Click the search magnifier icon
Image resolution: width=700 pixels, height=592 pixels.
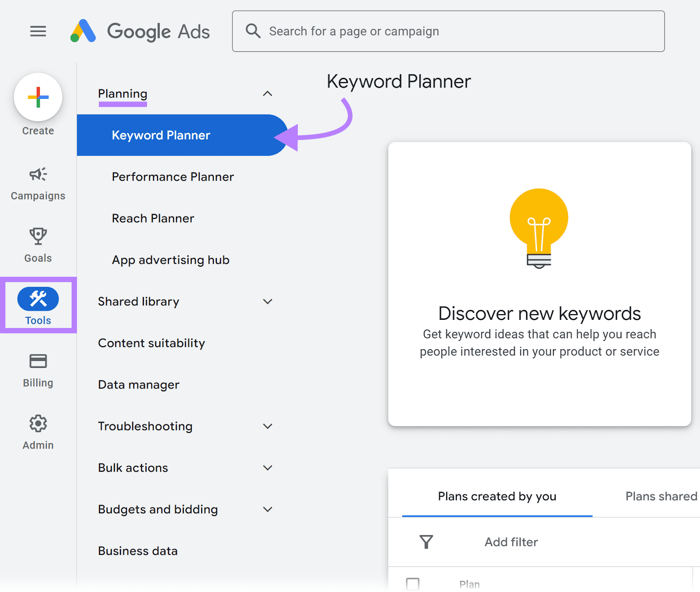(x=253, y=31)
